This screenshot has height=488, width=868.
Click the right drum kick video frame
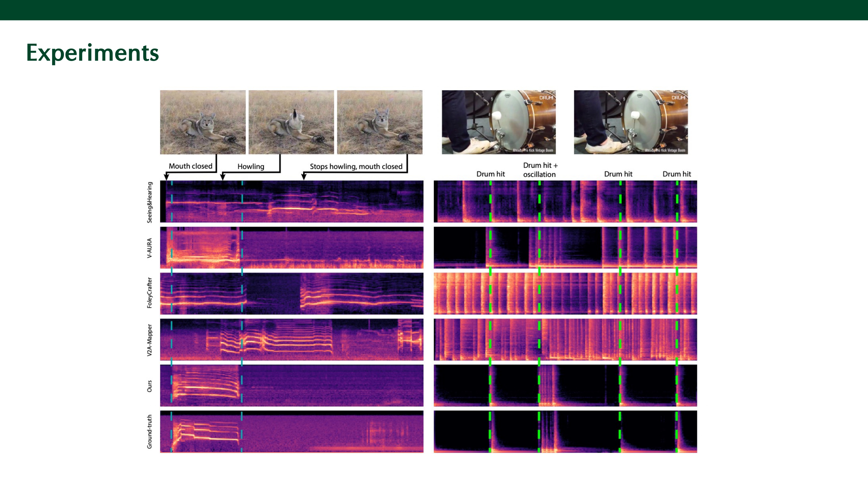630,122
